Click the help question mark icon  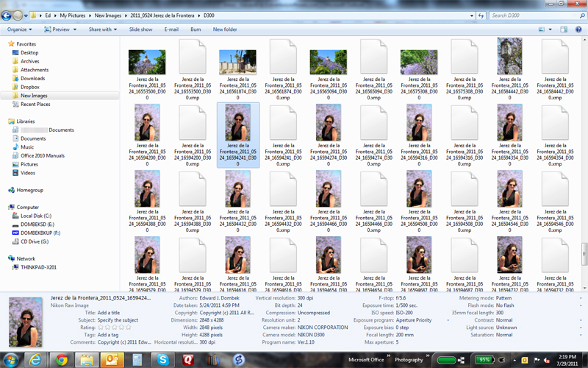577,29
